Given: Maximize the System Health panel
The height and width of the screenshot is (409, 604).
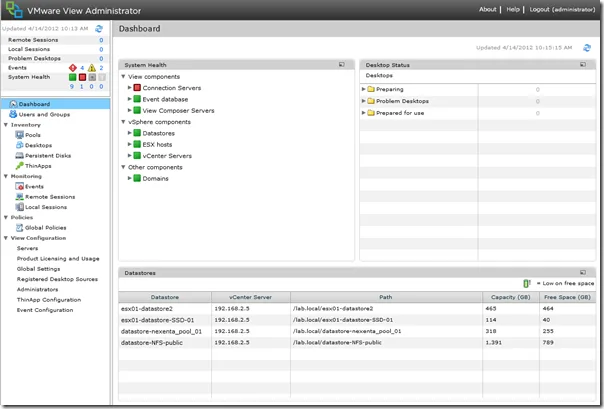Looking at the screenshot, I should click(342, 65).
